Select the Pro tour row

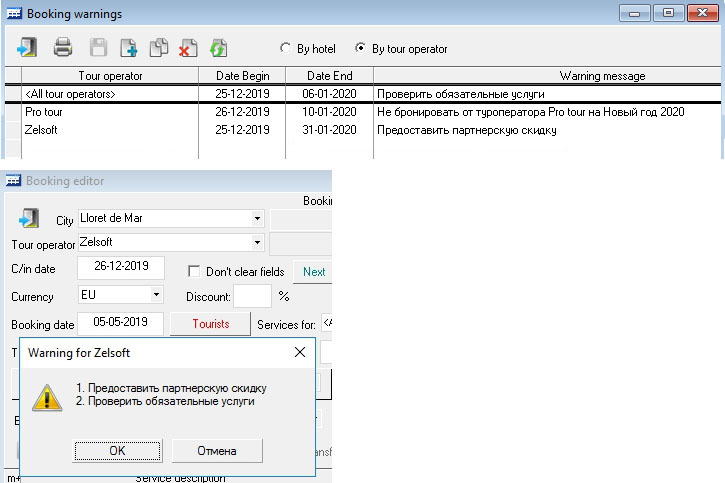coord(363,112)
